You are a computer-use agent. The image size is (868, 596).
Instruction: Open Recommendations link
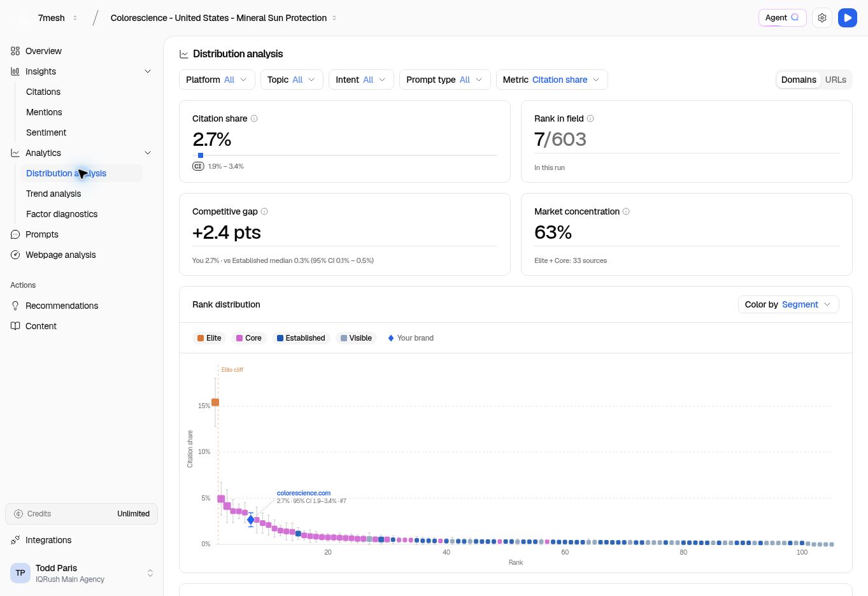pyautogui.click(x=62, y=306)
